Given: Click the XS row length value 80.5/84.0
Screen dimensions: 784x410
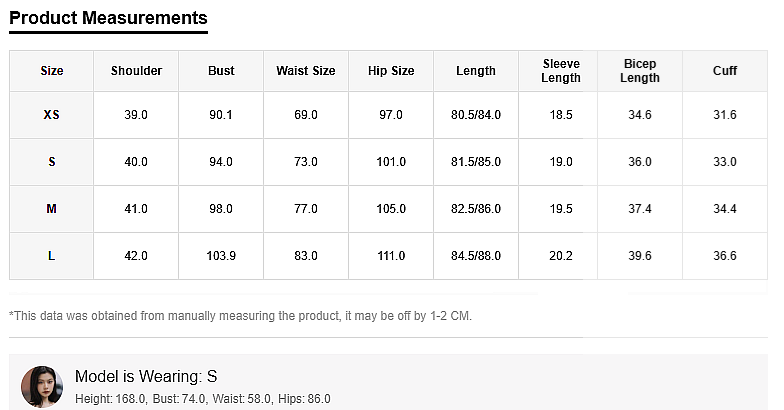Looking at the screenshot, I should [476, 115].
